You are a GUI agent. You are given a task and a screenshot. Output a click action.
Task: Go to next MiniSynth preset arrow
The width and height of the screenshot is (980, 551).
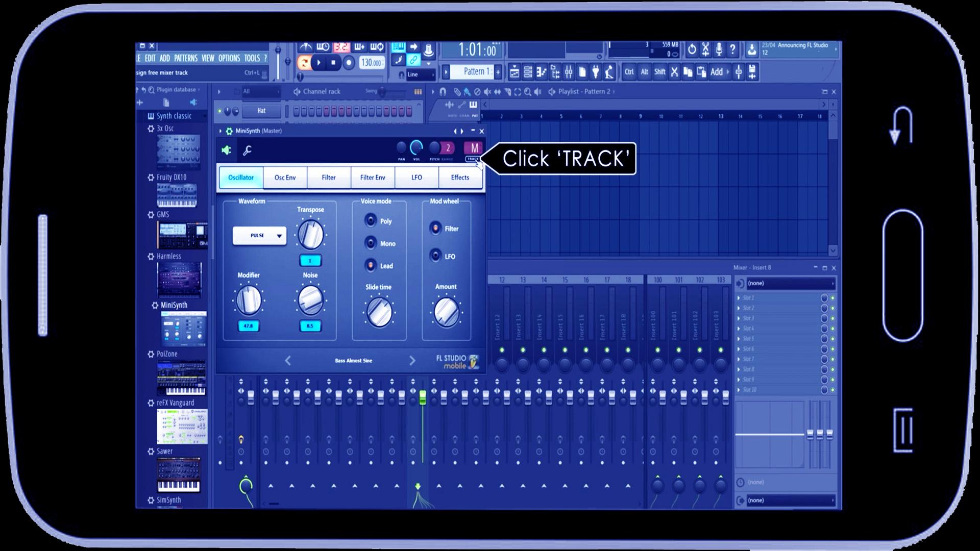412,361
